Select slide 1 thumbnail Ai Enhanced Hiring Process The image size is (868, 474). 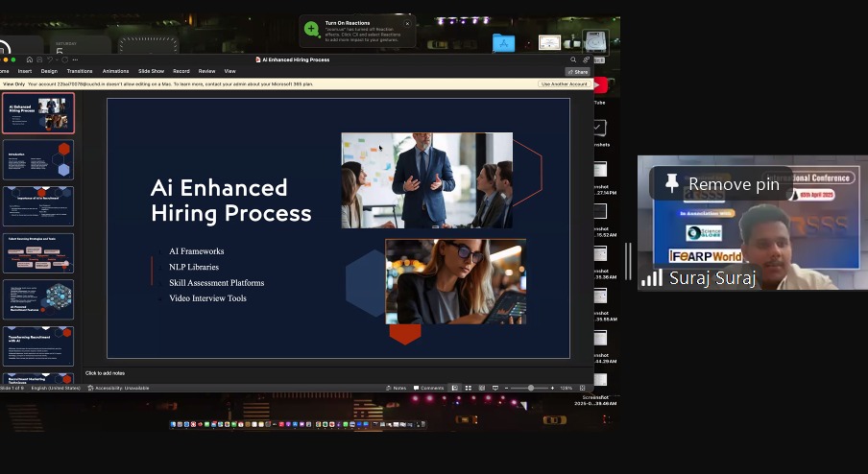pos(38,113)
